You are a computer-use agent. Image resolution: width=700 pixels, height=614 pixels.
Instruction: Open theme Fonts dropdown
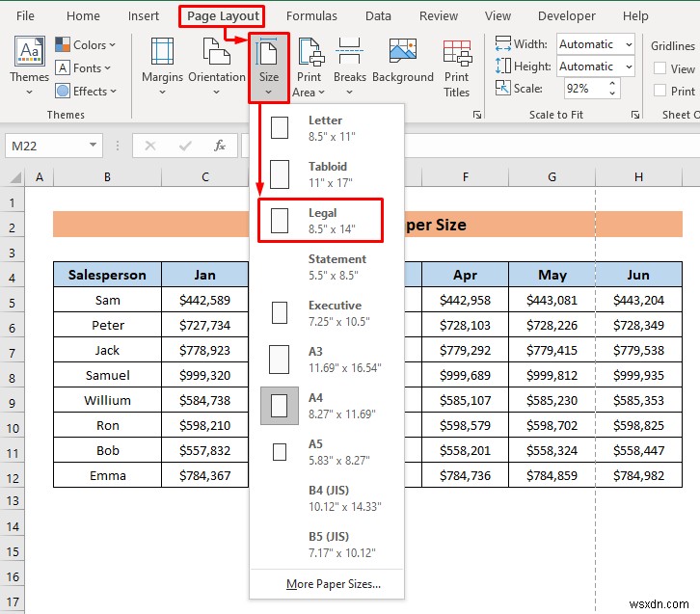tap(83, 67)
